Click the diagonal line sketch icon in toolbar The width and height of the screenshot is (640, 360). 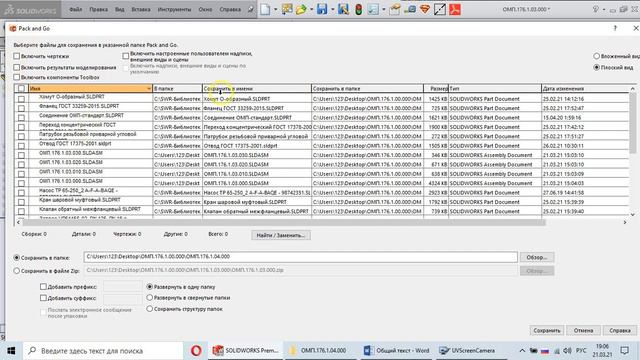pyautogui.click(x=440, y=9)
